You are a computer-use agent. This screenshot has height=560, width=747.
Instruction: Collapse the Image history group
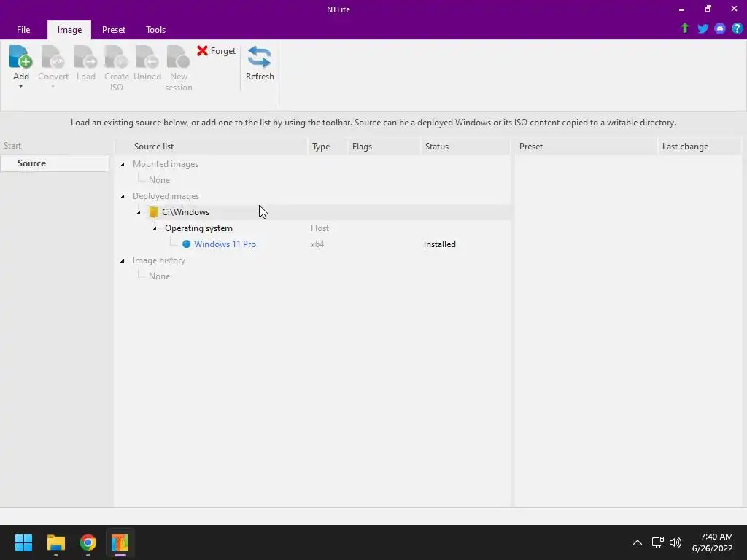[123, 260]
